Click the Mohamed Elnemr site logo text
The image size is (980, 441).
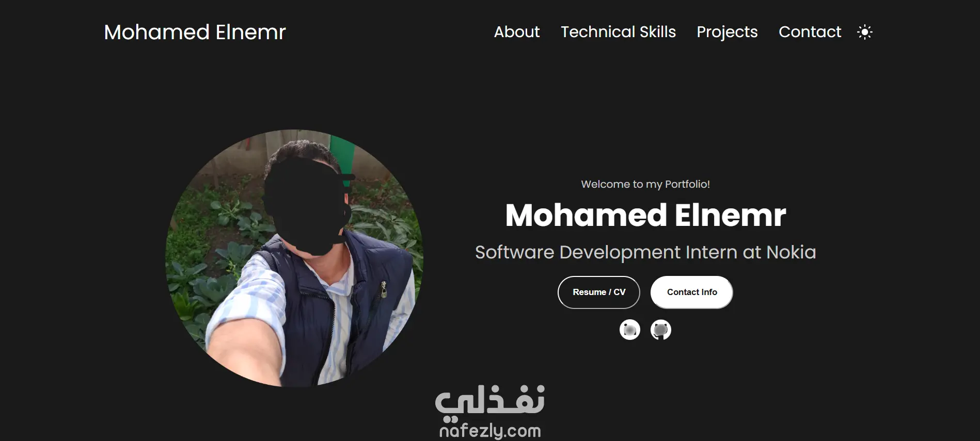coord(195,32)
